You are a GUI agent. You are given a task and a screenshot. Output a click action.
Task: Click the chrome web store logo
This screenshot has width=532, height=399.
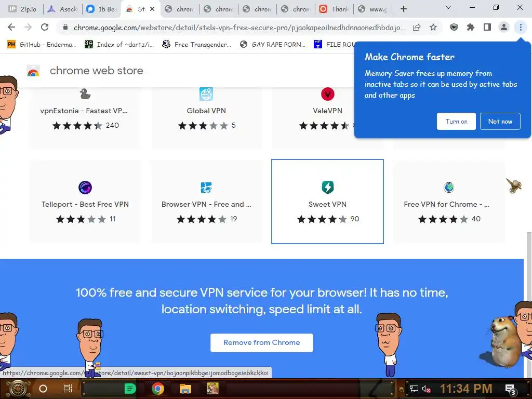pos(33,71)
